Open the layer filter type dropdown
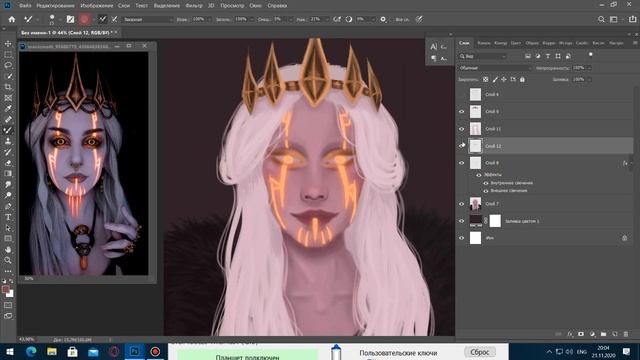 tap(482, 56)
